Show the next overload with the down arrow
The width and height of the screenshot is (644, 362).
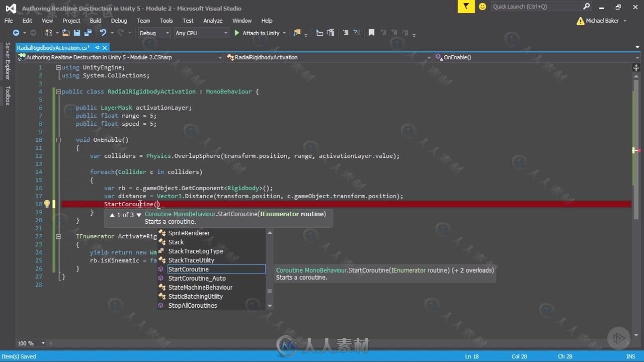click(139, 215)
